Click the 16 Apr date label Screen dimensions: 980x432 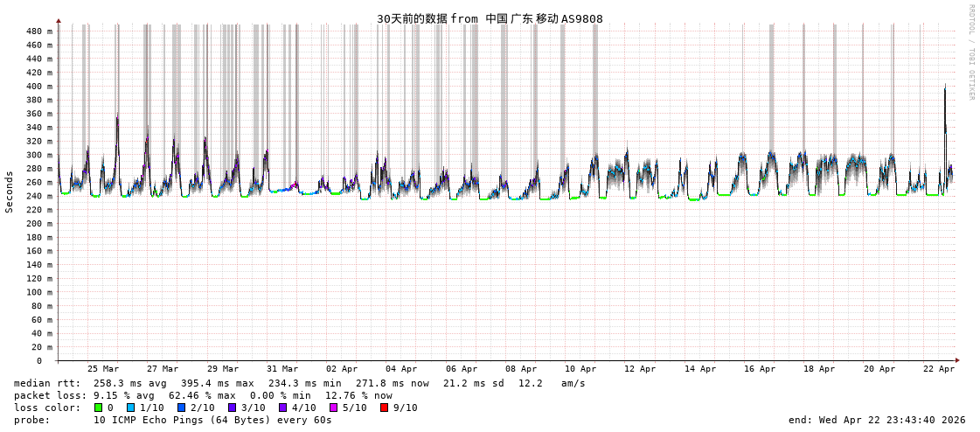[x=760, y=369]
